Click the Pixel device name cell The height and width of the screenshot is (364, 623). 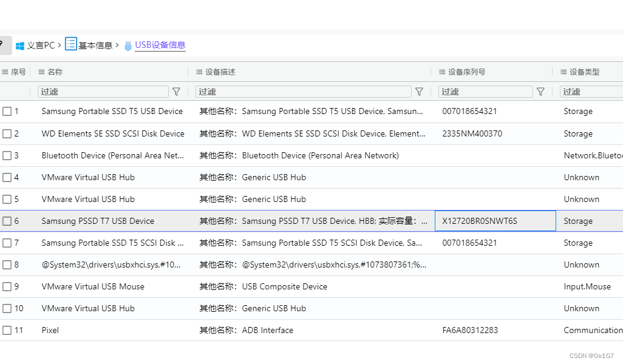tap(50, 330)
